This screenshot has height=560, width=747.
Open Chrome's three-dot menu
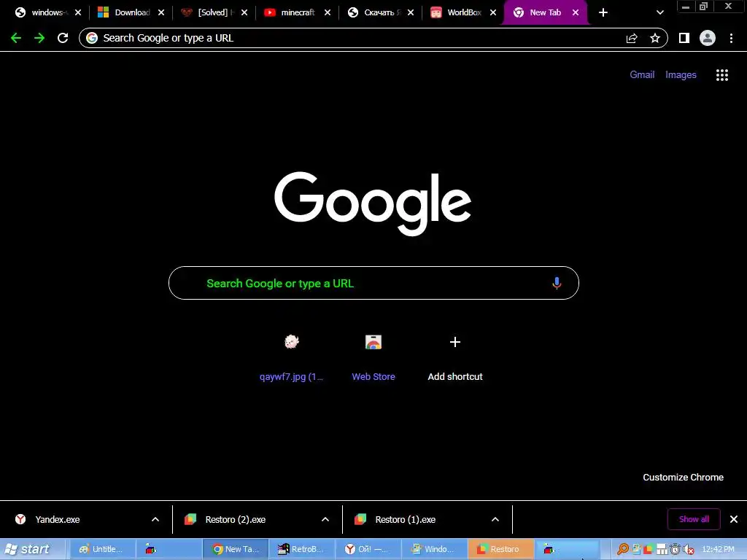[731, 38]
